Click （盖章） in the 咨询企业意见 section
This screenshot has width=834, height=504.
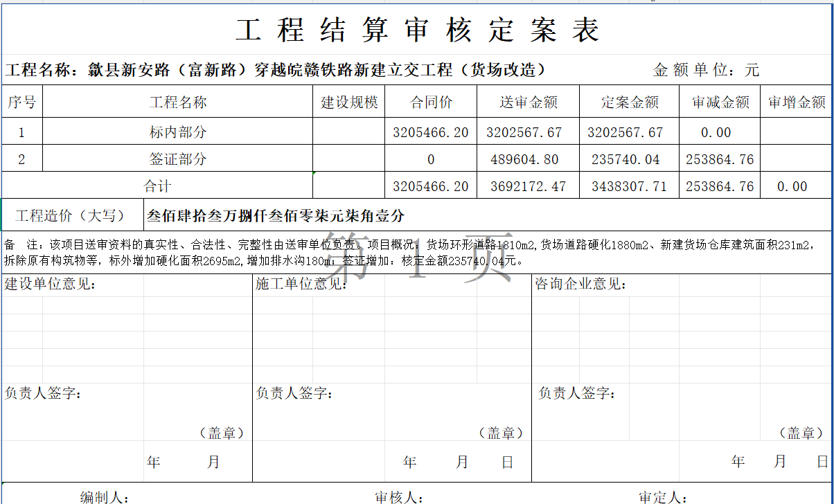coord(801,433)
